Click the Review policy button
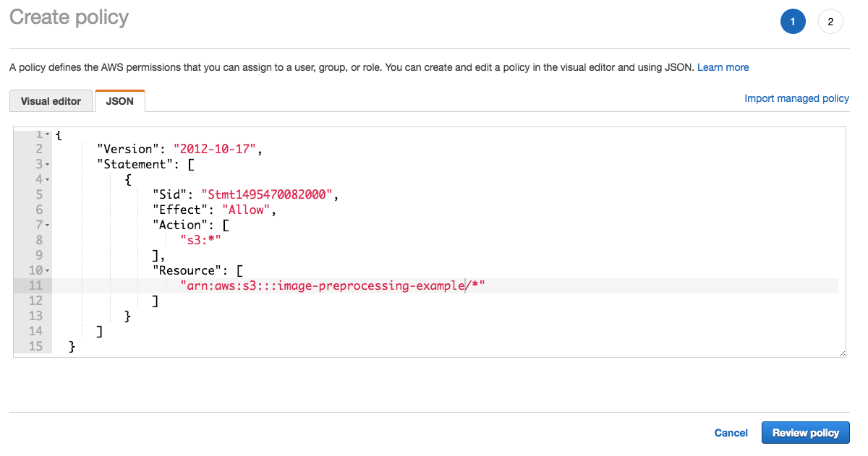Viewport: 868px width, 456px height. tap(805, 433)
